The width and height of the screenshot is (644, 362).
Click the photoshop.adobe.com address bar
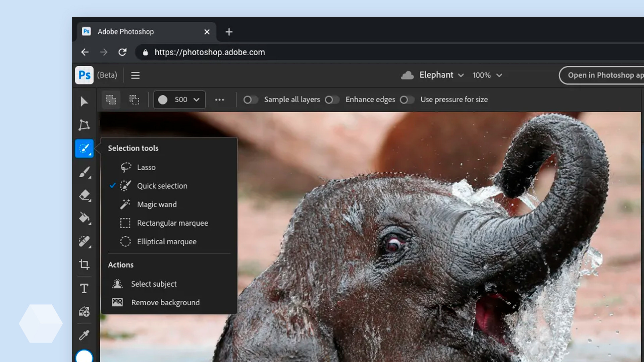tap(389, 52)
